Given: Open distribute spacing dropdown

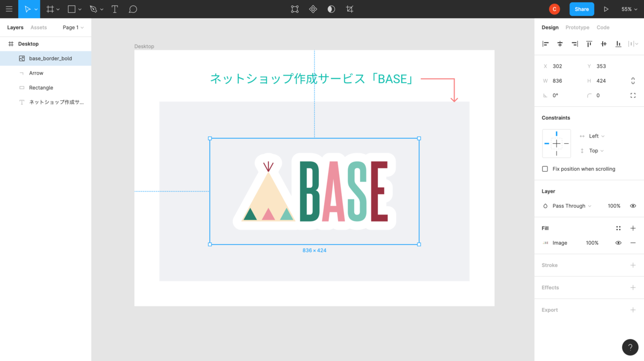Looking at the screenshot, I should (633, 44).
